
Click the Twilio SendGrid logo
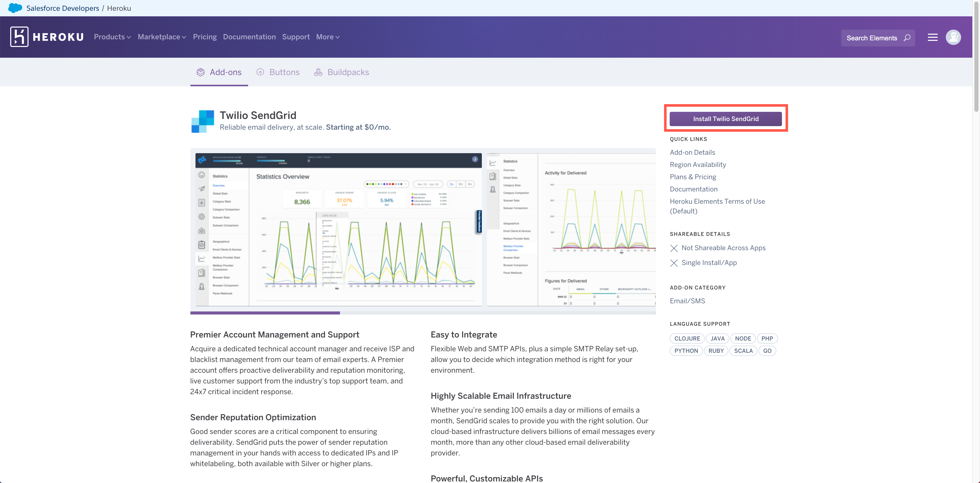point(202,122)
